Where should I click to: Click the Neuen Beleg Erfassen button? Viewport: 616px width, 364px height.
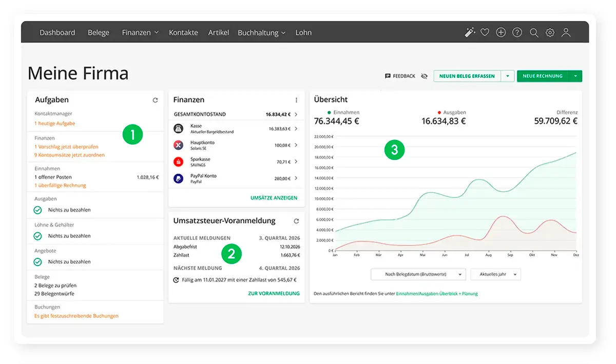point(467,76)
